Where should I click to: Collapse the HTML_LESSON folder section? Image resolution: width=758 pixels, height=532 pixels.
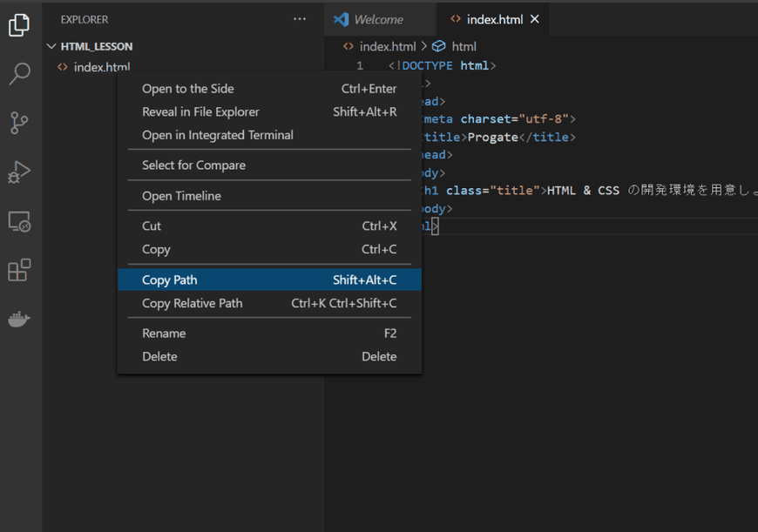pyautogui.click(x=51, y=46)
